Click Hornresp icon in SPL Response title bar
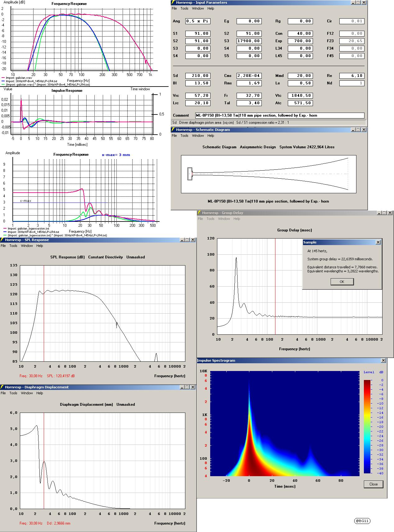This screenshot has width=394, height=532. [2, 240]
